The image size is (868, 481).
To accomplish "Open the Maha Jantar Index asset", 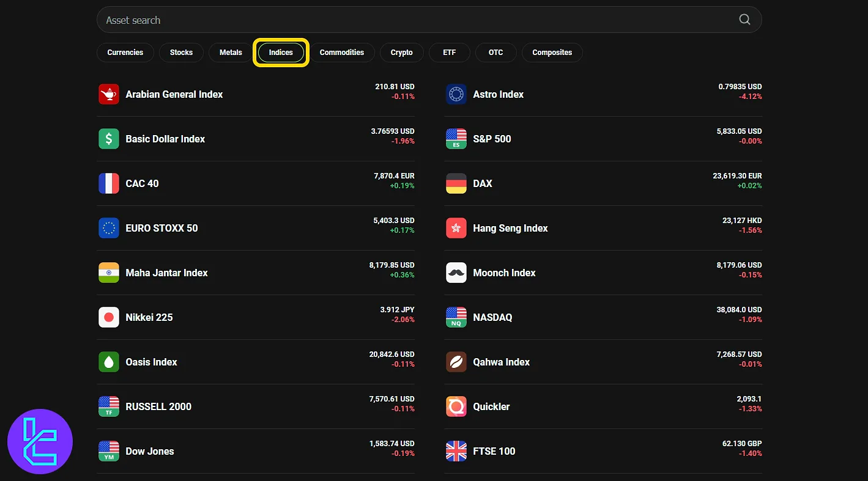I will click(166, 273).
